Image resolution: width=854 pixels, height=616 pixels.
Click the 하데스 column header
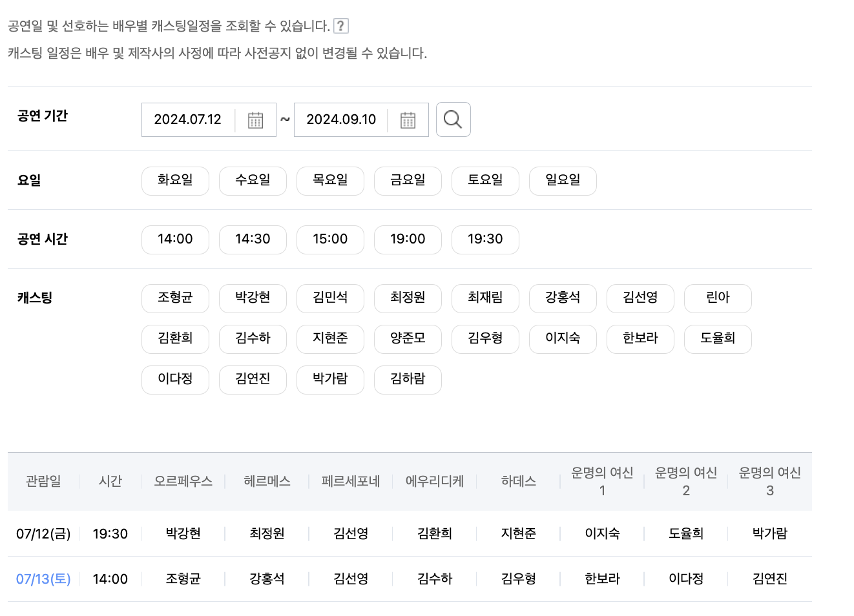click(519, 481)
